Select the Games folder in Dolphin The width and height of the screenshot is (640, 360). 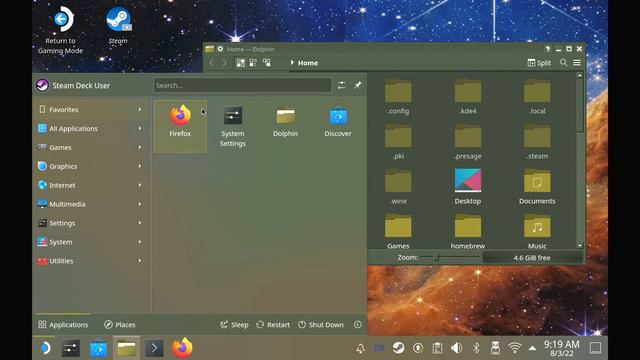[398, 232]
